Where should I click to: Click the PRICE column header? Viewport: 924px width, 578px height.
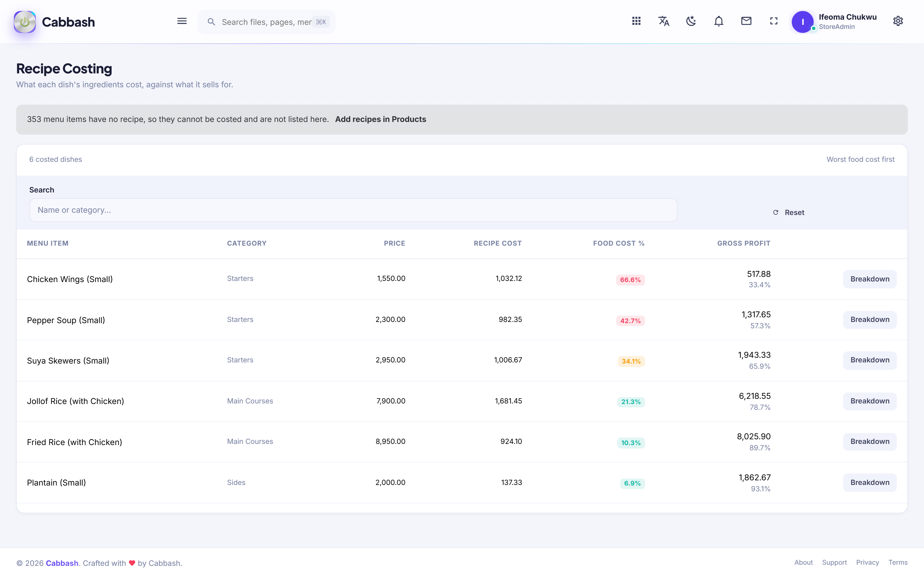[x=394, y=243]
